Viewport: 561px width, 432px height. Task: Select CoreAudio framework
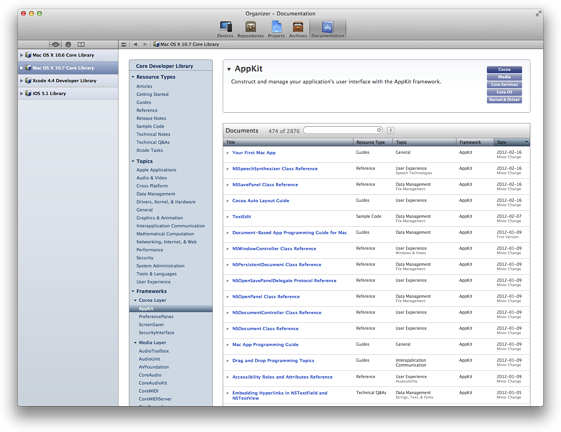150,375
